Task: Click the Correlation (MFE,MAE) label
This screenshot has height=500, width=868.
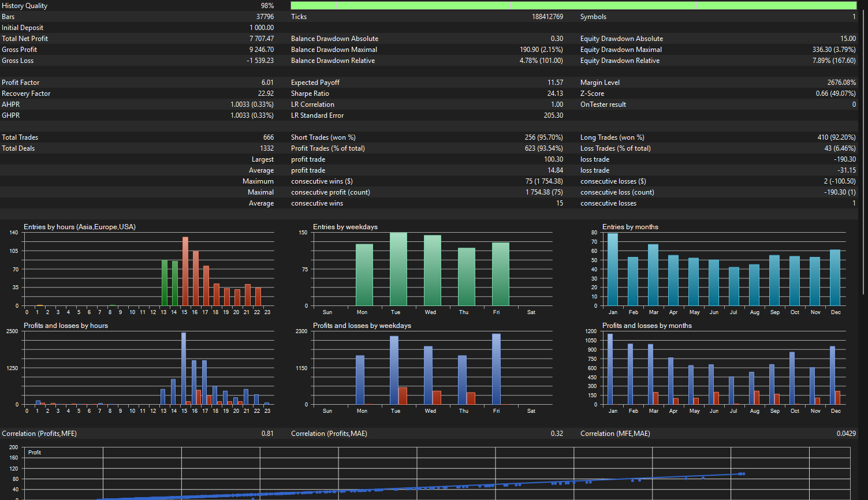Action: (615, 434)
